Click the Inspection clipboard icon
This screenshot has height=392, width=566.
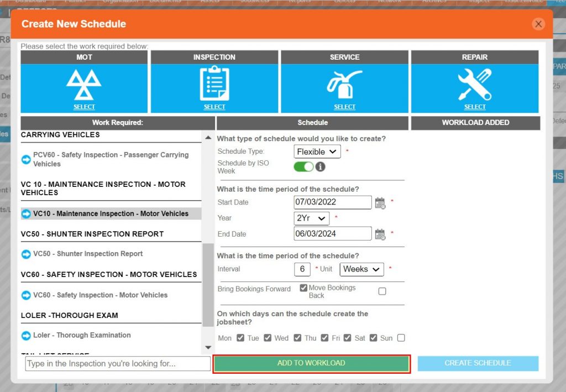[214, 83]
